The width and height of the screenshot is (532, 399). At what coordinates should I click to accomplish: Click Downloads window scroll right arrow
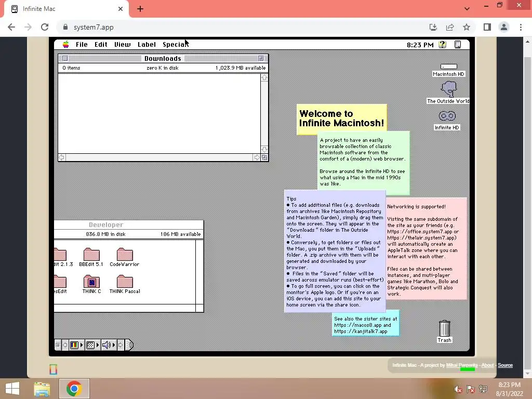257,157
